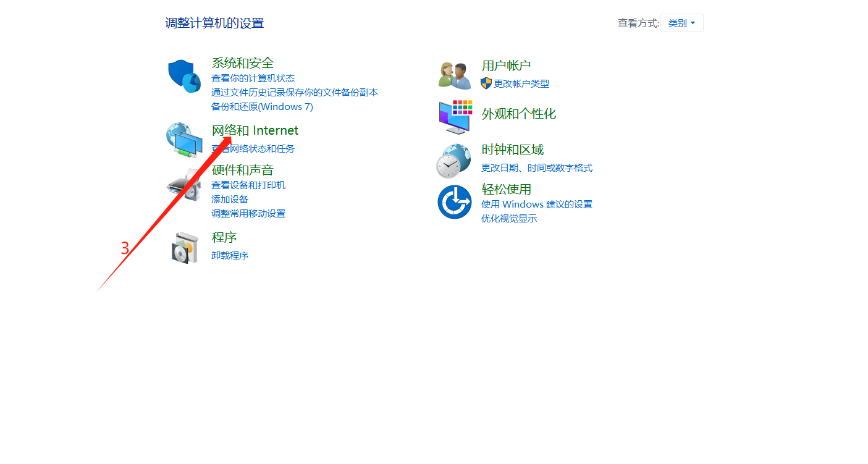Screen dimensions: 868x464
Task: Click the UAC shield beside 更改帐户类型
Action: pos(486,83)
